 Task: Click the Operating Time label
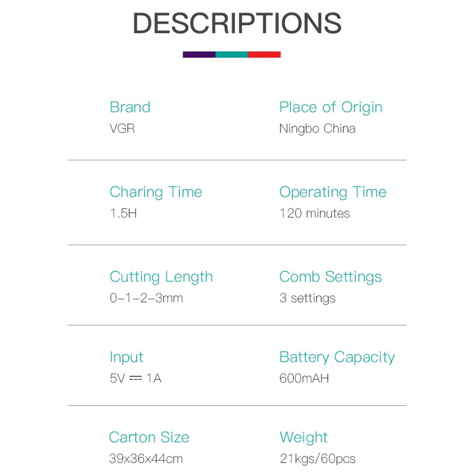333,192
